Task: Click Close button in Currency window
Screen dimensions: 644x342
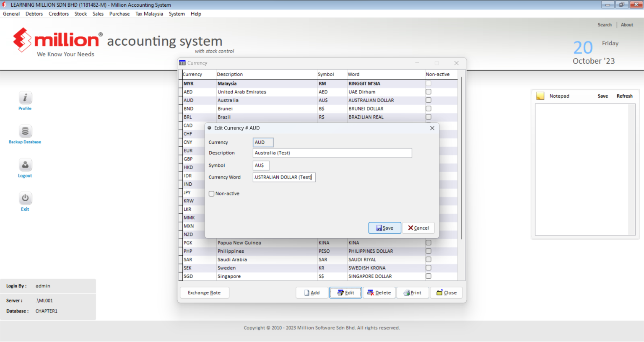Action: [447, 293]
